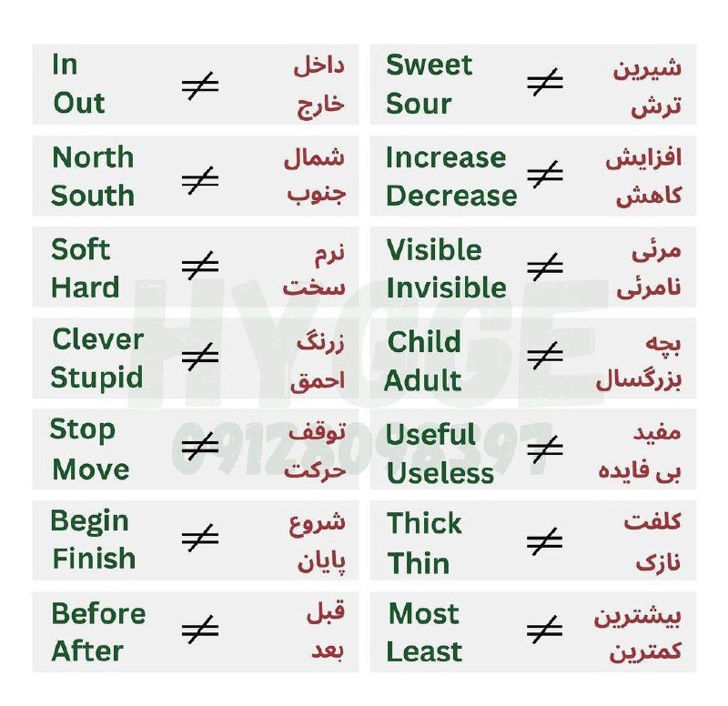Click the English word Useless
This screenshot has height=706, width=728.
[x=440, y=473]
